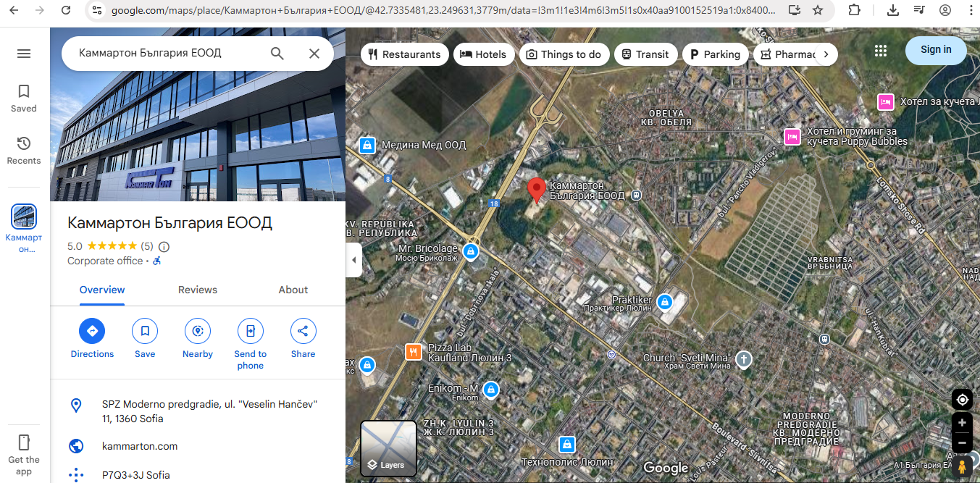Open the hamburger menu in Maps sidebar
Image resolution: width=980 pixels, height=483 pixels.
tap(24, 54)
